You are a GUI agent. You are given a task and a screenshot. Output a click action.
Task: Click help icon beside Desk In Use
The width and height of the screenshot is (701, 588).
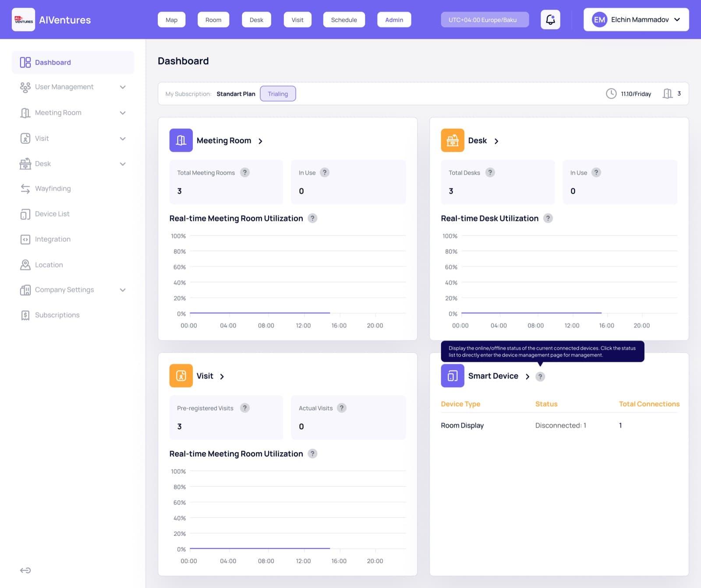tap(596, 173)
